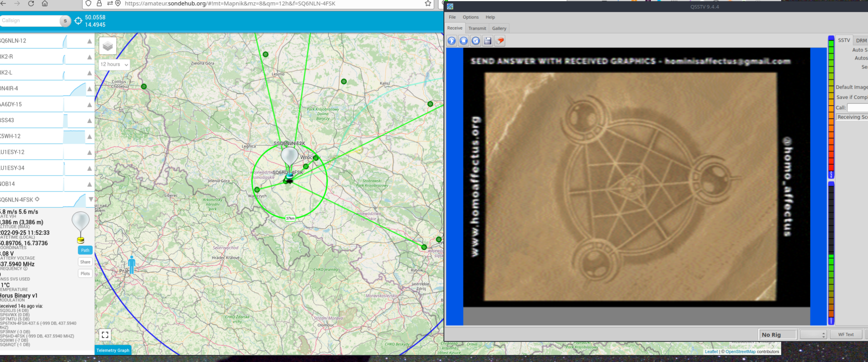Erase the received image with eraser icon
The width and height of the screenshot is (868, 362).
(500, 41)
